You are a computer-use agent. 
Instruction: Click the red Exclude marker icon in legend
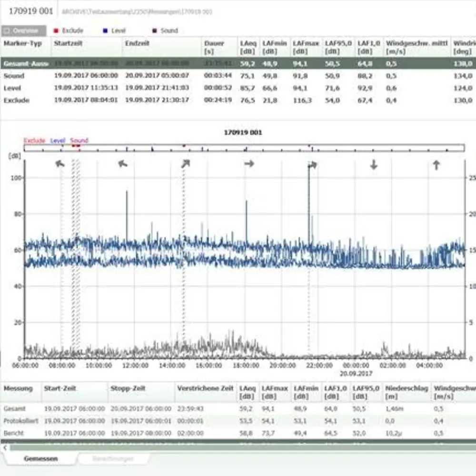[57, 31]
